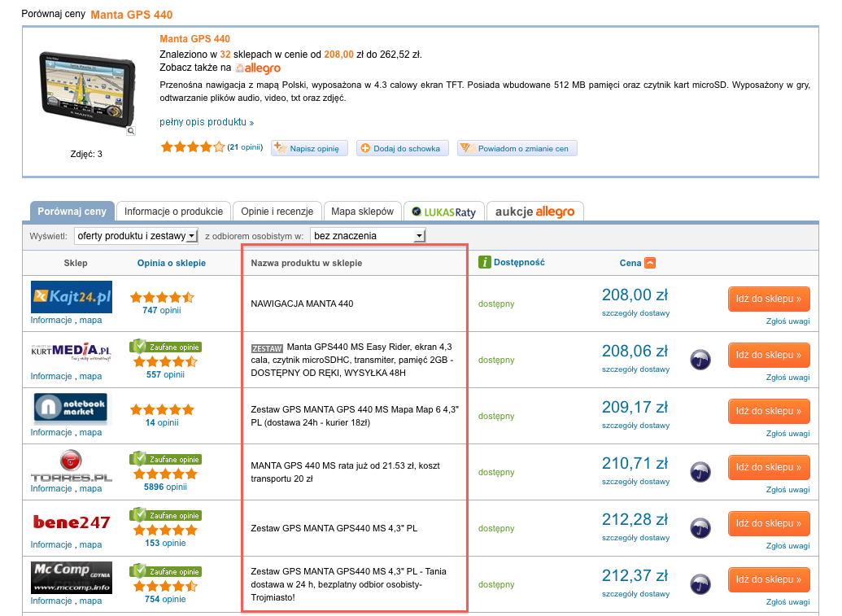Viewport: 842px width, 616px height.
Task: Open the 'oferty produktu i zestawy' dropdown
Action: click(136, 236)
